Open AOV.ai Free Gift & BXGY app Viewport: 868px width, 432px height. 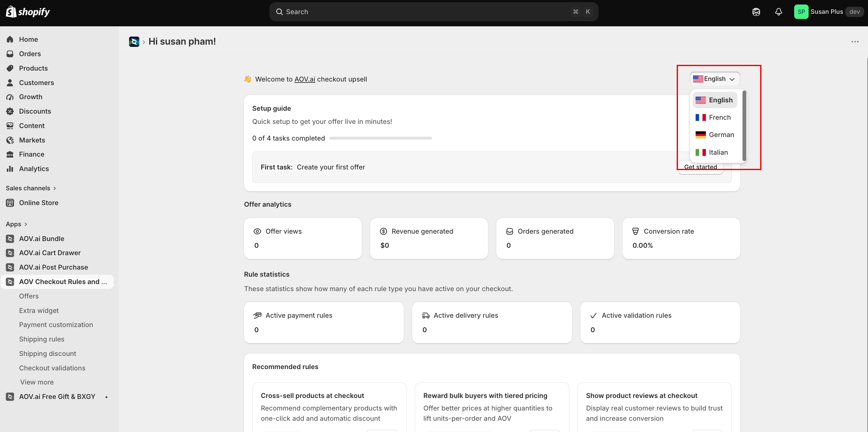(x=57, y=397)
